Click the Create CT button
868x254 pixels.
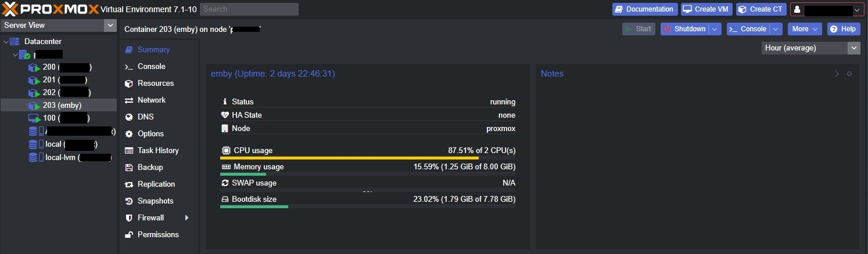761,9
